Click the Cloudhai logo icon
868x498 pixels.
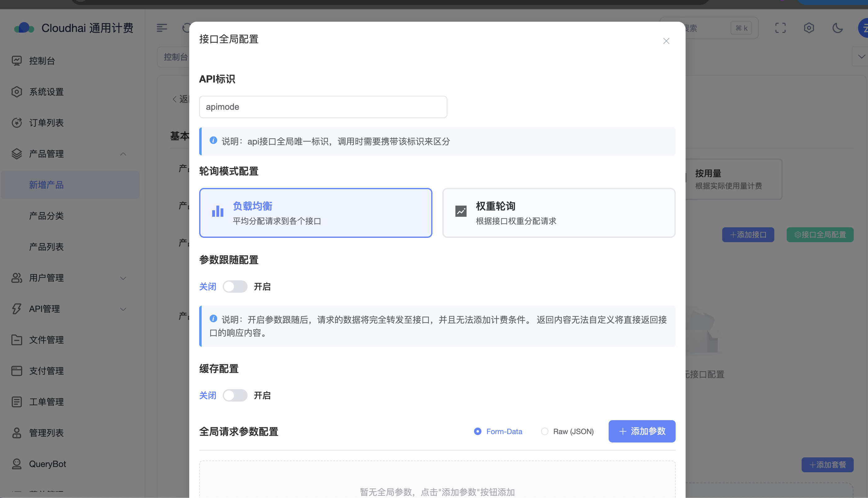[24, 28]
